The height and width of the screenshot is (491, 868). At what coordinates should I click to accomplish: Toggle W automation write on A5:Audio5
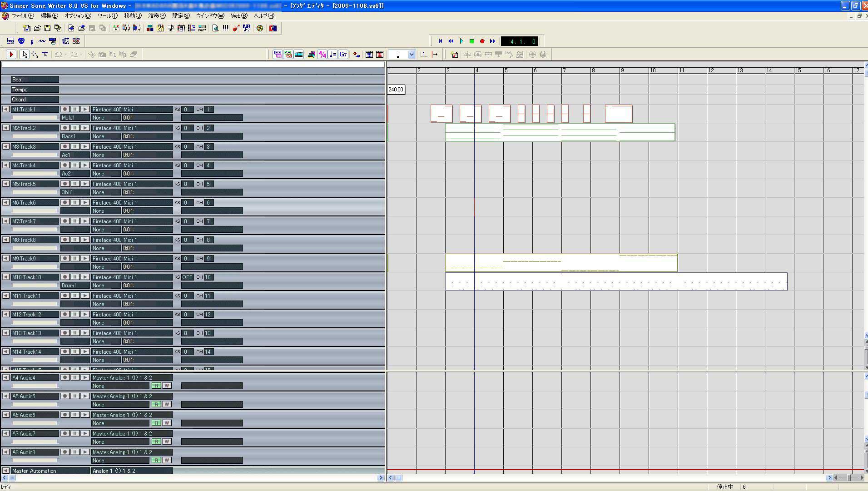[167, 404]
